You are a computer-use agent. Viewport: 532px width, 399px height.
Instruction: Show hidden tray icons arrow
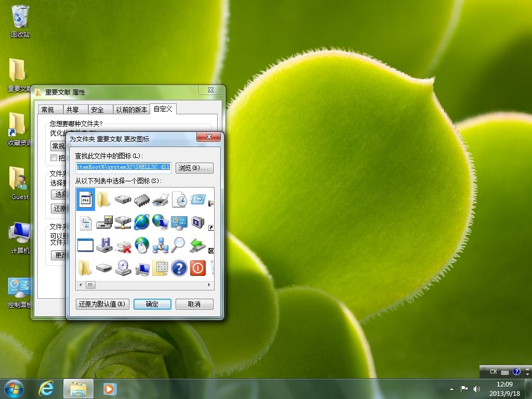point(451,389)
